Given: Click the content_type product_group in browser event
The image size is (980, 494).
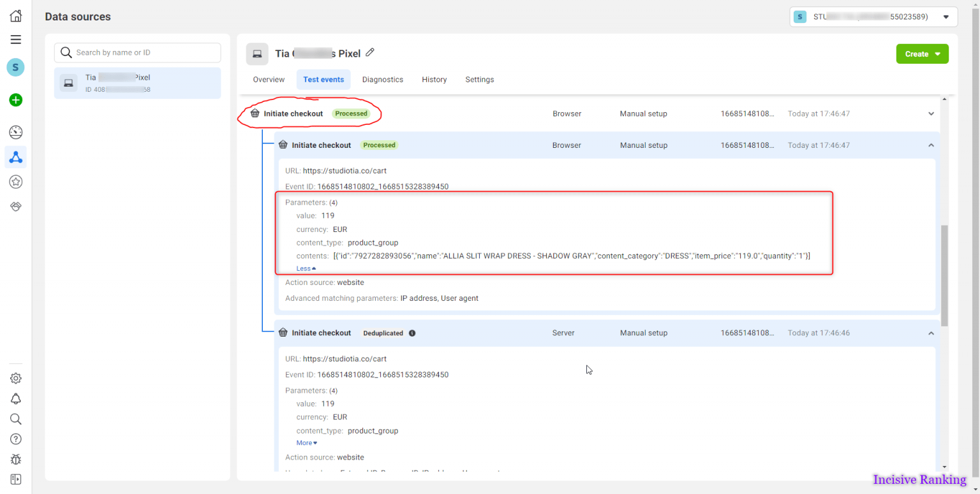Looking at the screenshot, I should (373, 243).
